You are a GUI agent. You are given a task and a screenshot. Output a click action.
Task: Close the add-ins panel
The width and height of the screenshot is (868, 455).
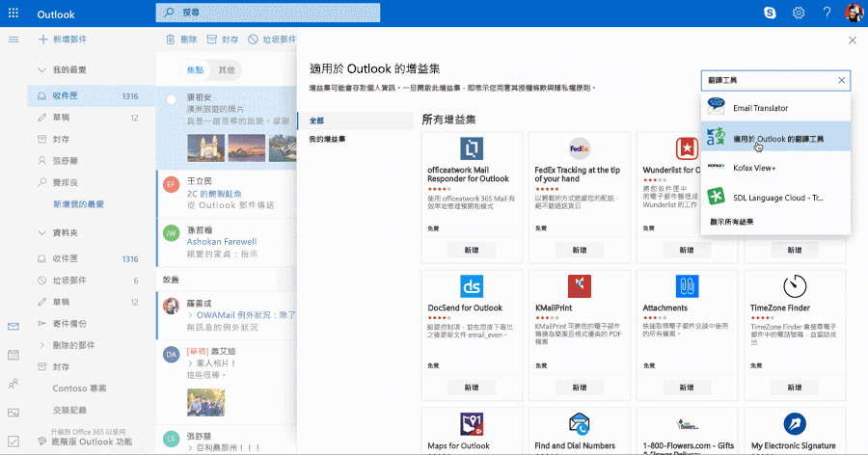853,40
